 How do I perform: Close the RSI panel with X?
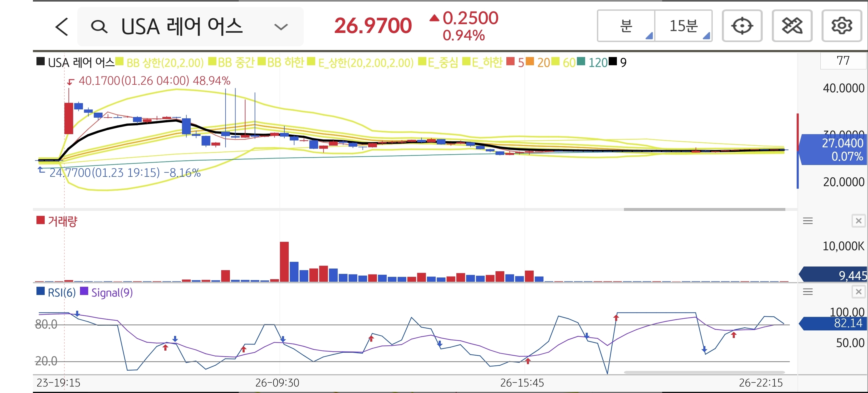858,292
